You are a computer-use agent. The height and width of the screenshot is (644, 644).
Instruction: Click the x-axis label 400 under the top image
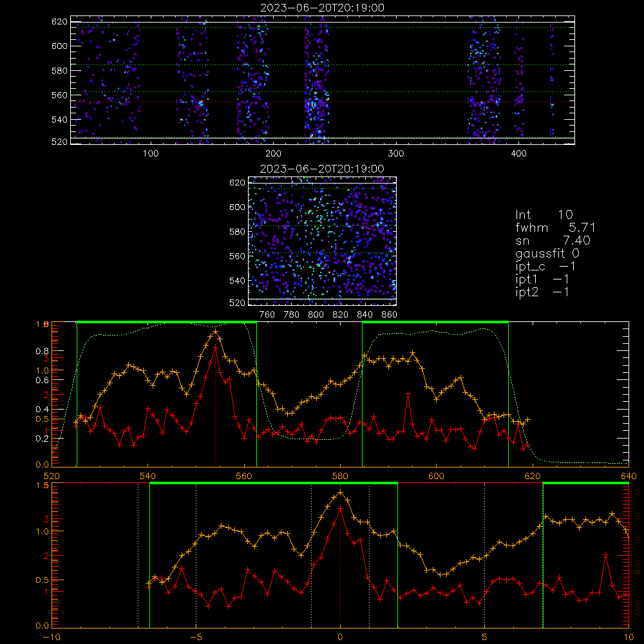pyautogui.click(x=518, y=154)
